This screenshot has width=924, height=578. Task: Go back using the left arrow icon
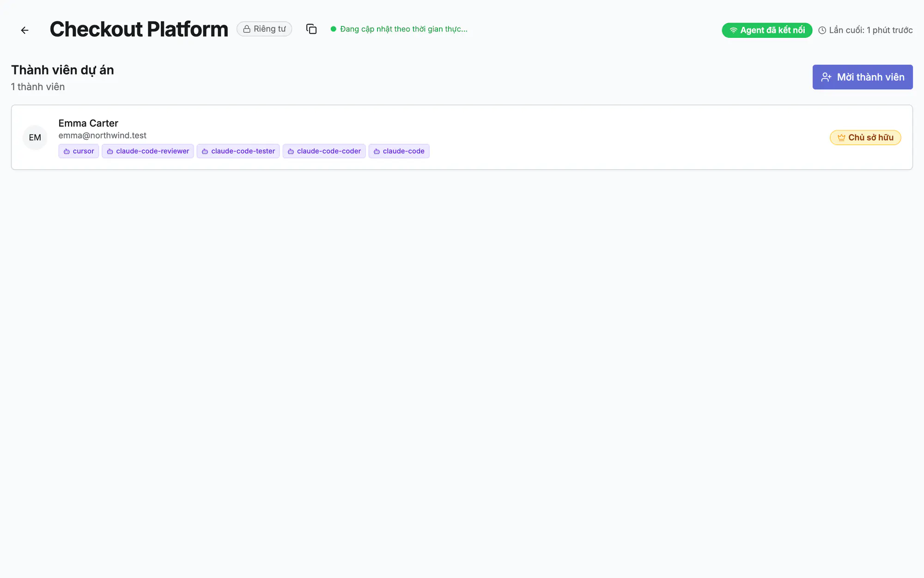tap(25, 30)
